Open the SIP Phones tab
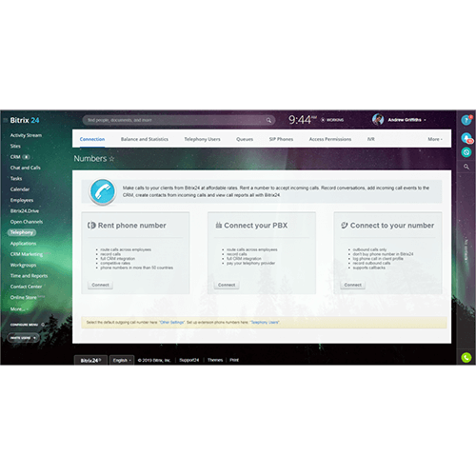Screen dimensions: 476x476 pos(281,139)
